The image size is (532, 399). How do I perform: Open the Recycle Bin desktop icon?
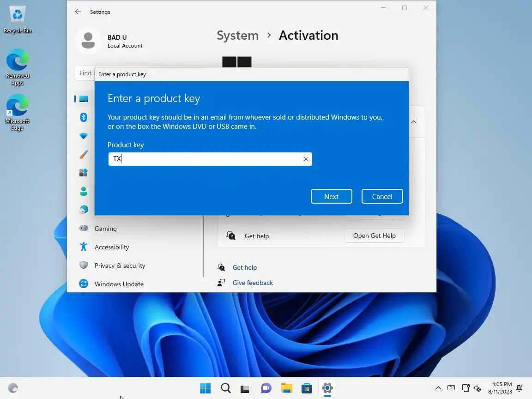(x=17, y=19)
